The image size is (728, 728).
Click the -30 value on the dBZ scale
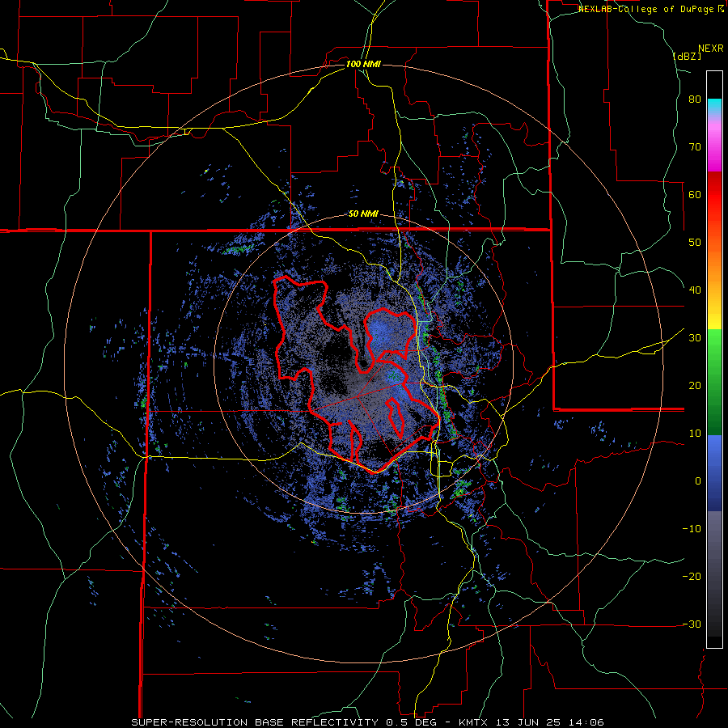tap(692, 624)
